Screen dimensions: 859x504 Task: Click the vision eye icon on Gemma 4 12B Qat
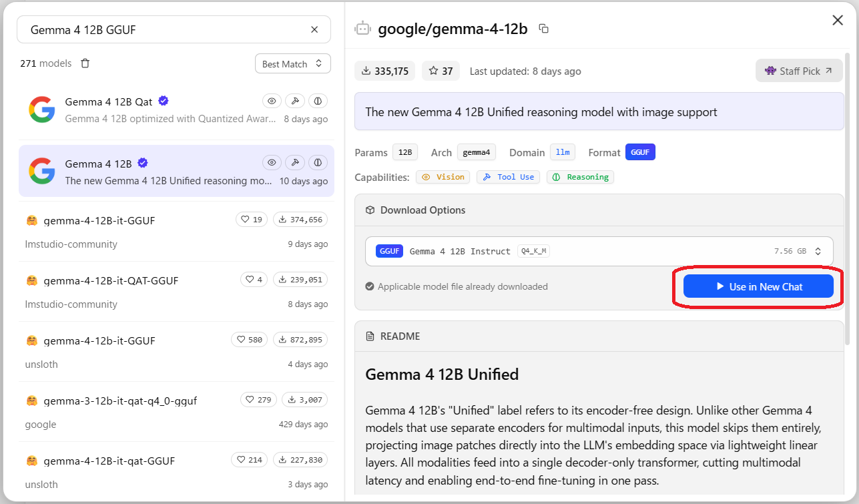tap(272, 101)
